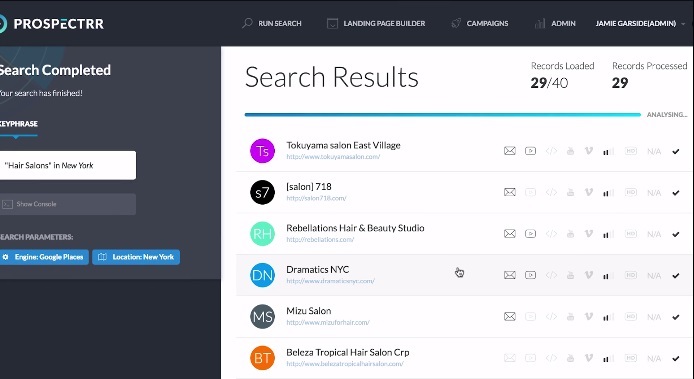Open the Dramatics NYC website link
Viewport: 694px width, 379px height.
click(330, 281)
